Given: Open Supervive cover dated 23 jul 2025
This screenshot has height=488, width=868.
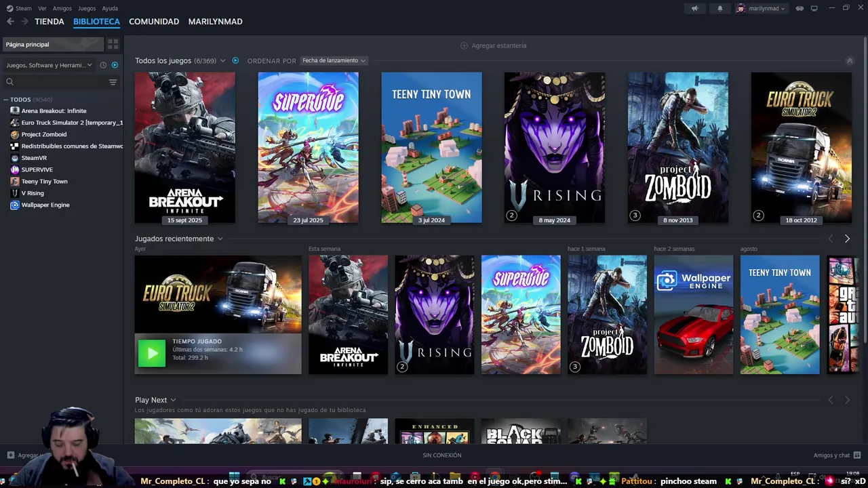Looking at the screenshot, I should coord(308,148).
